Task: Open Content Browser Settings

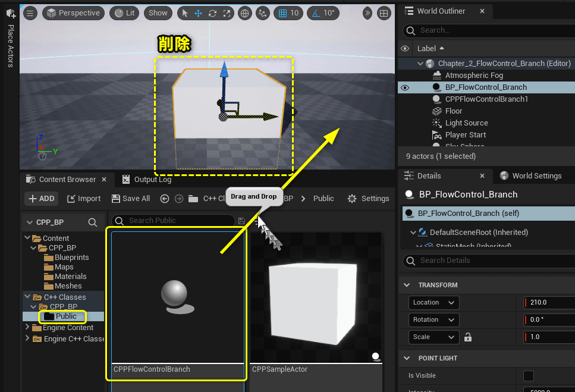Action: click(368, 199)
